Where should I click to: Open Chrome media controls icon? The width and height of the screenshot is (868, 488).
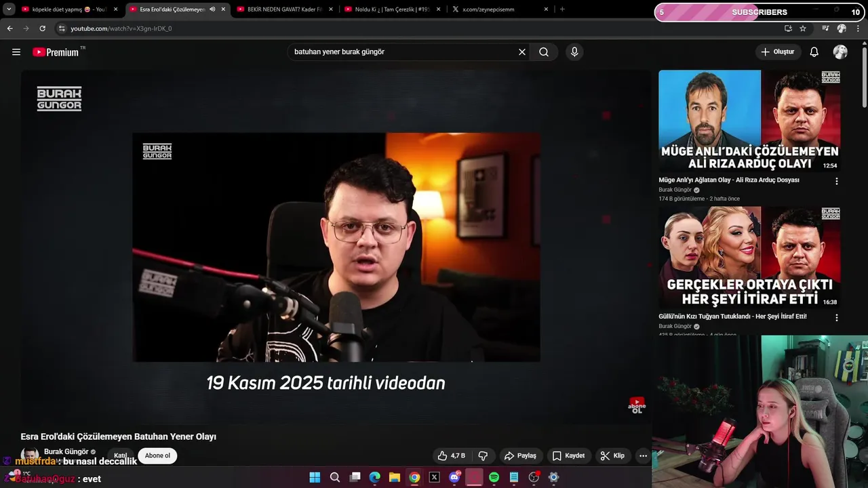pos(825,28)
